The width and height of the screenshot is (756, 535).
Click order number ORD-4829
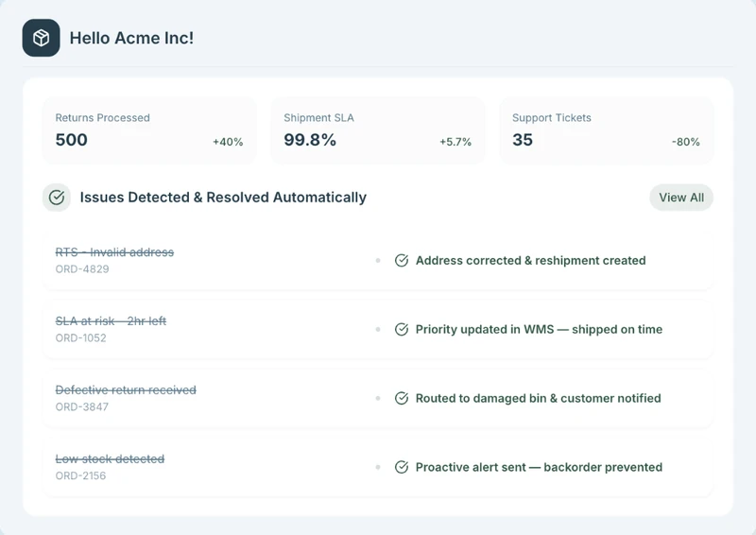coord(82,269)
